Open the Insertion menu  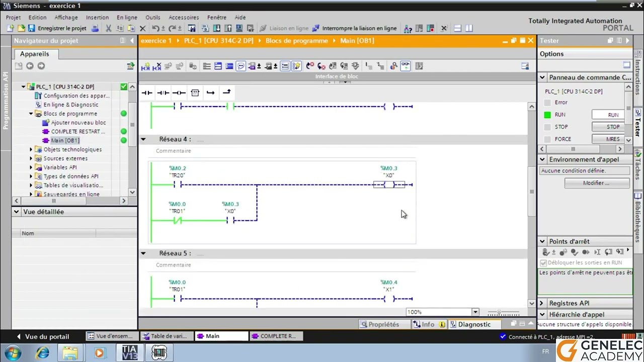coord(97,17)
